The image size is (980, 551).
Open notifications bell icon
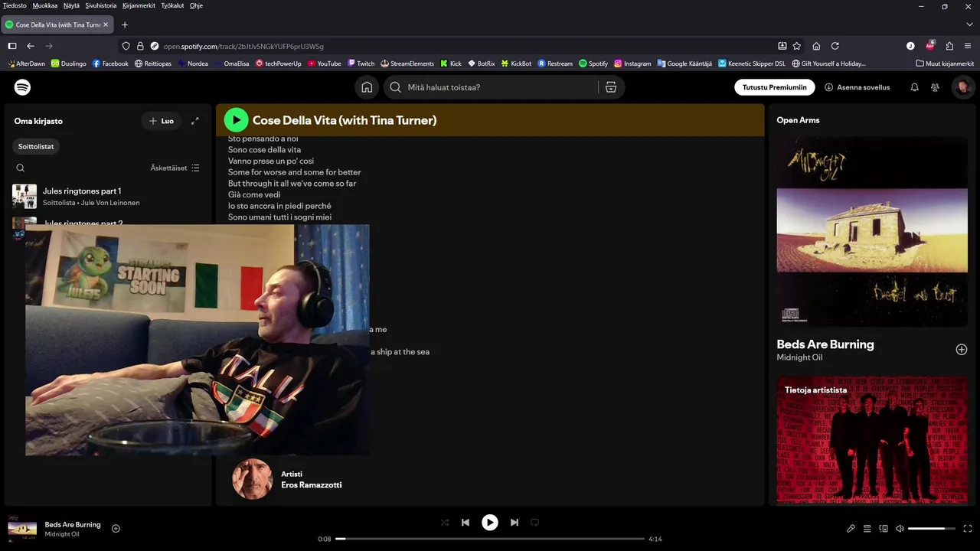[914, 87]
